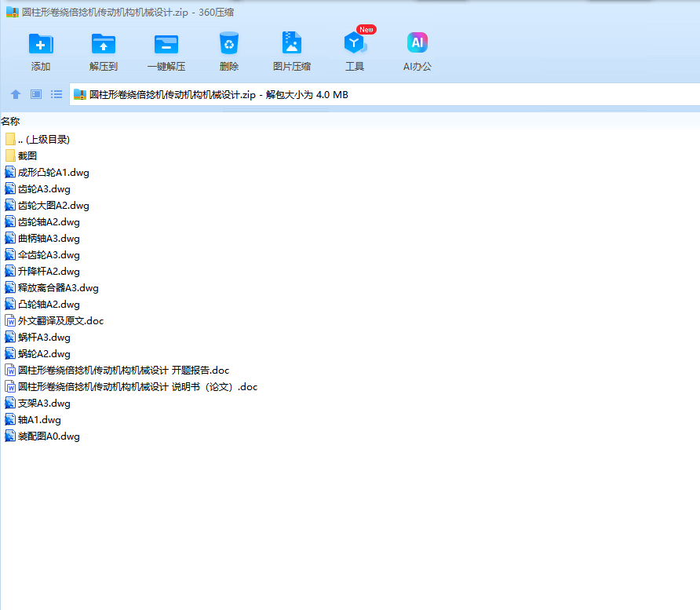Click the dwg icon beside 释放离合器A3.dwg
700x610 pixels.
pos(10,287)
